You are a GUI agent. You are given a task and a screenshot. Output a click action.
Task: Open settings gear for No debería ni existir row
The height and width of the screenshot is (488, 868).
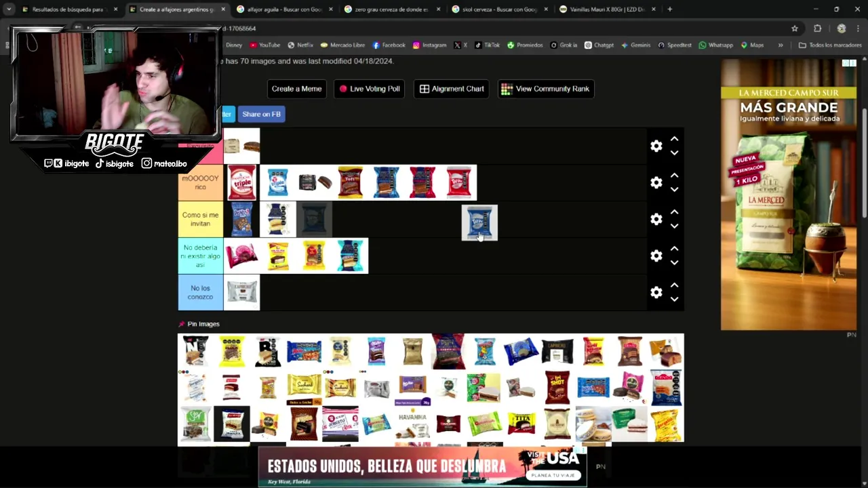point(656,256)
